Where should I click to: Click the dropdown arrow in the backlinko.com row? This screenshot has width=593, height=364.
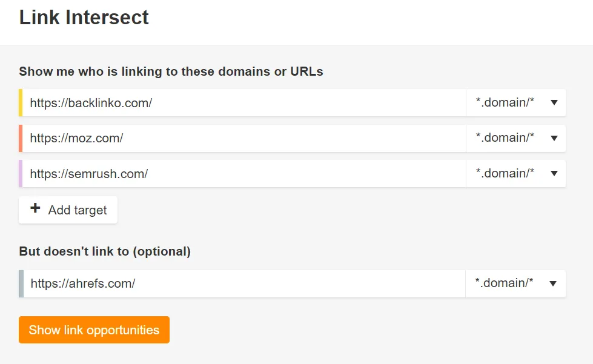[554, 103]
